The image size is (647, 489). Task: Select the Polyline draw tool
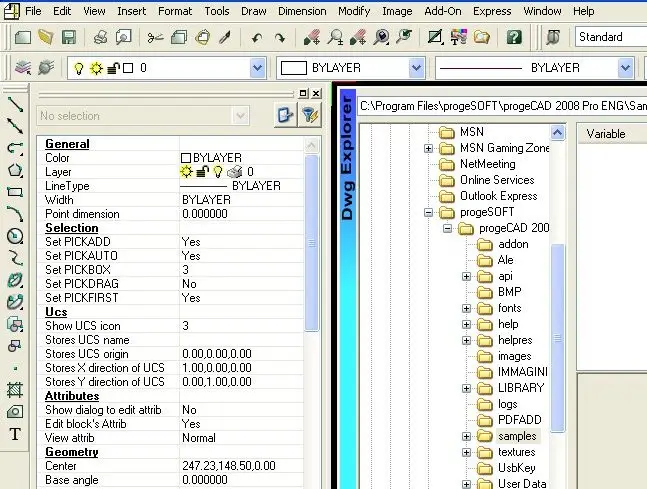point(15,148)
